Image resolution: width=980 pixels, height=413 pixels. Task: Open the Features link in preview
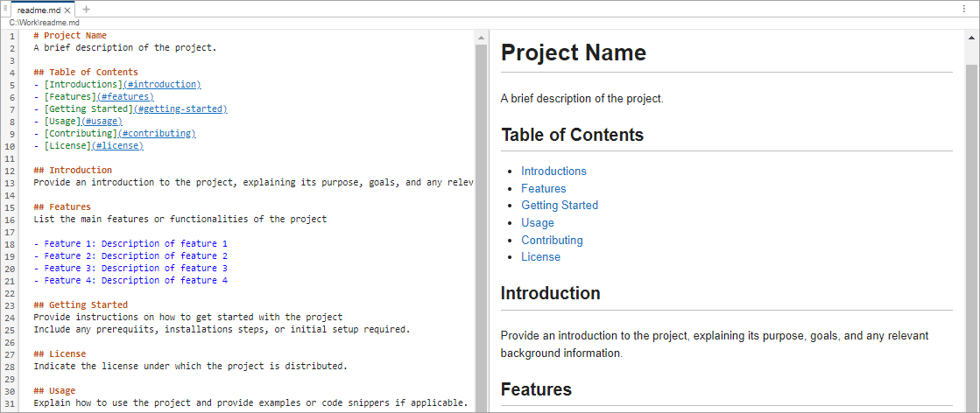pyautogui.click(x=544, y=189)
